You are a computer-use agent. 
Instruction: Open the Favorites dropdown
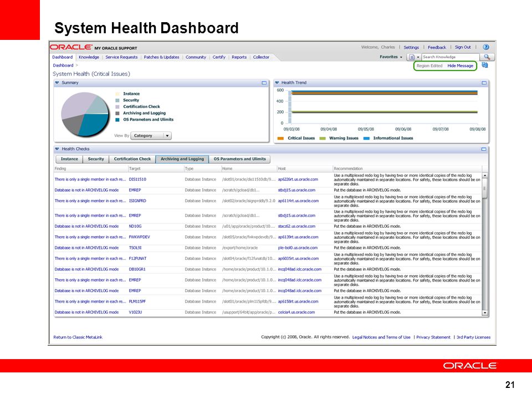coord(391,57)
